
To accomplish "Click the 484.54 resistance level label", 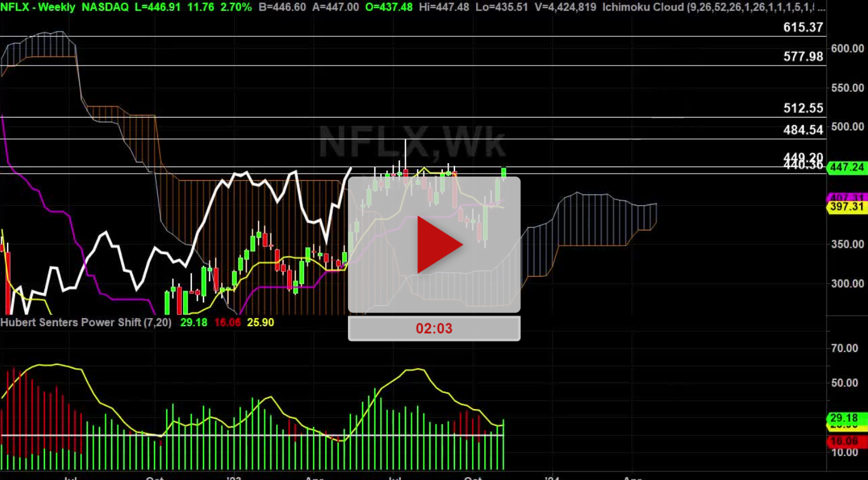I will tap(802, 130).
